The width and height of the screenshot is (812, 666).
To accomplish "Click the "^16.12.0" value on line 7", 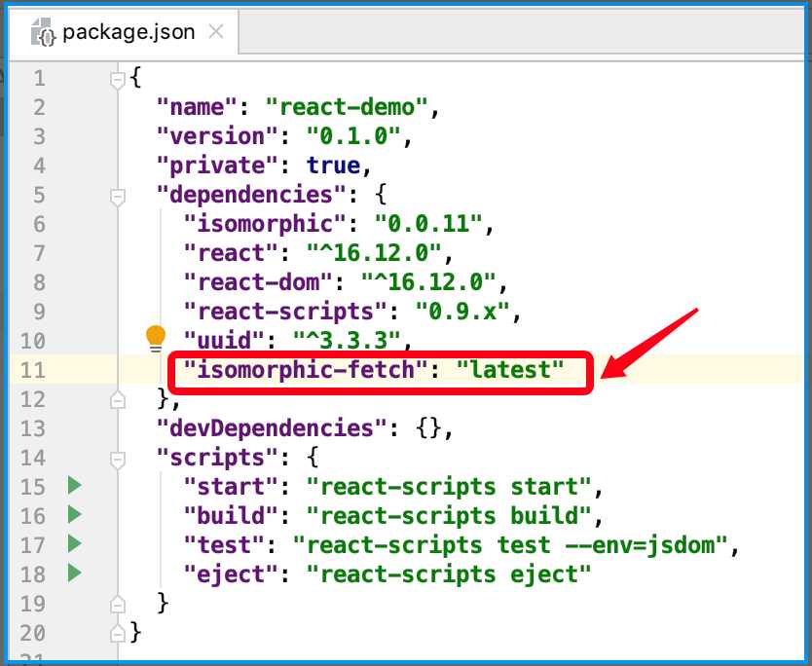I will (374, 253).
